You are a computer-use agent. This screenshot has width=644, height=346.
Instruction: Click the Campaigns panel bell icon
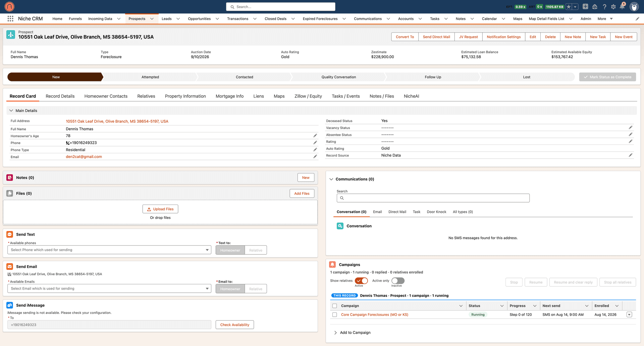pyautogui.click(x=332, y=265)
